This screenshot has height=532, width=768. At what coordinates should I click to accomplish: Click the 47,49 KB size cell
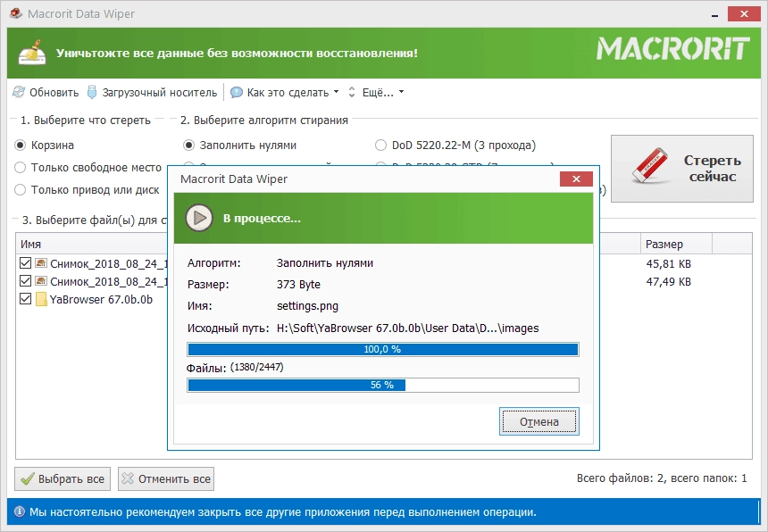(x=669, y=281)
